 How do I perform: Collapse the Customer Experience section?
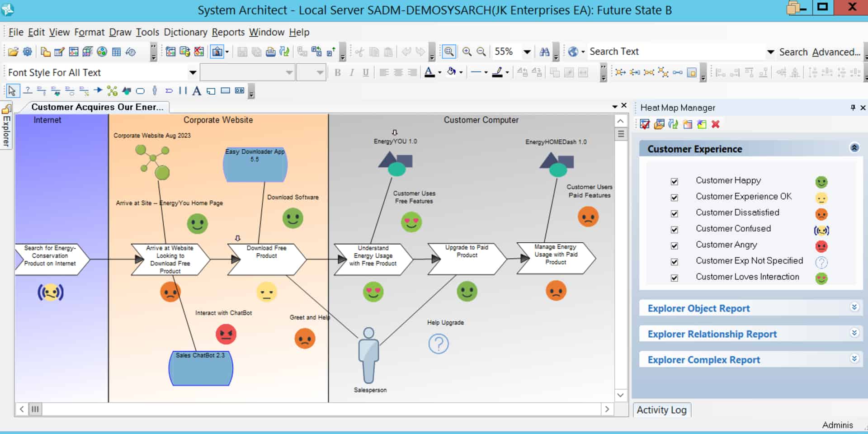point(854,148)
